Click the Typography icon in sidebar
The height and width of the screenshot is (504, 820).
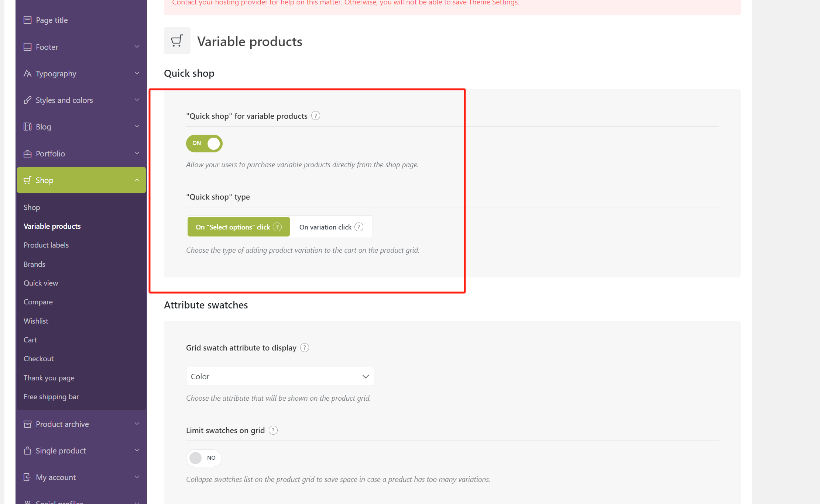click(x=27, y=73)
